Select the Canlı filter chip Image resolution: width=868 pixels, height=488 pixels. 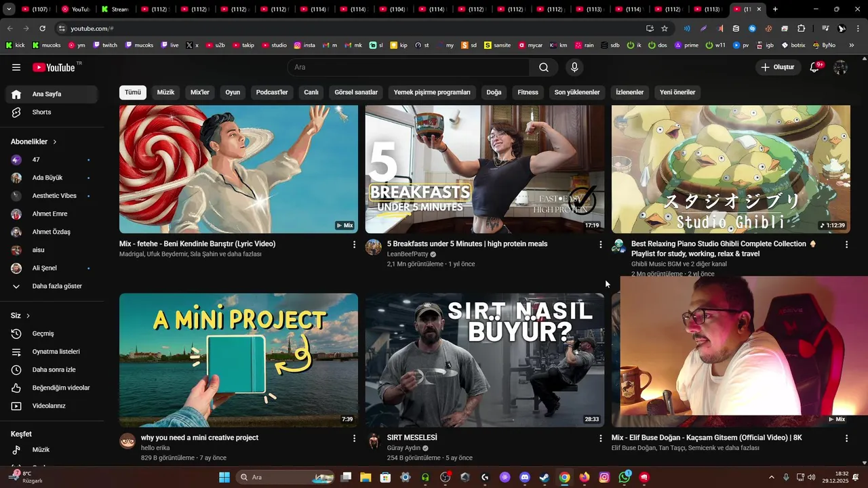click(x=311, y=92)
